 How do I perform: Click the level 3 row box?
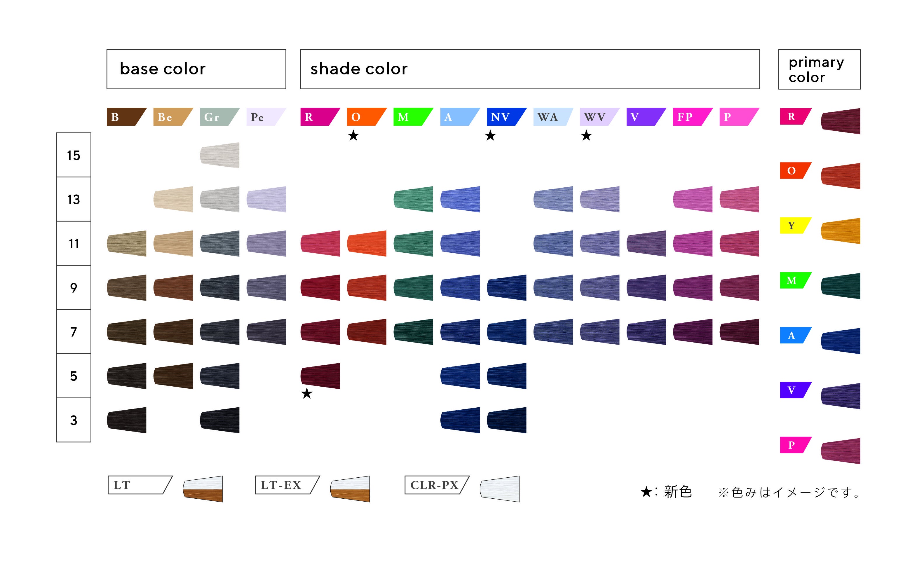coord(74,420)
